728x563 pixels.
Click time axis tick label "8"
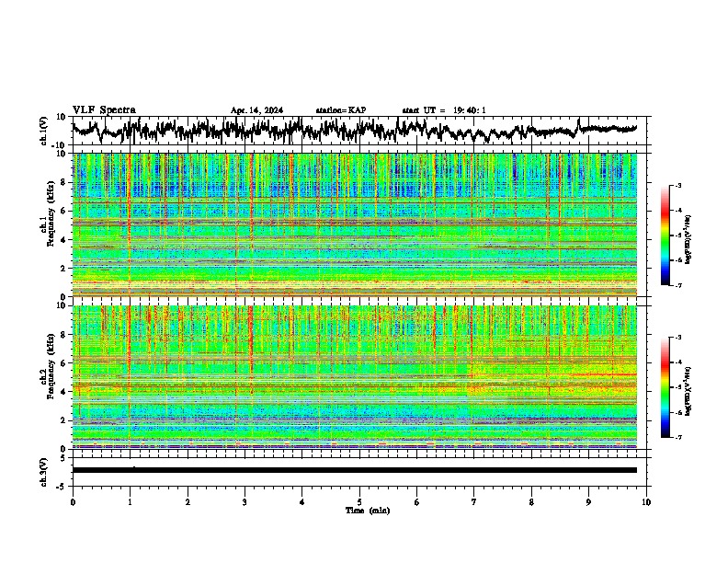click(x=531, y=502)
